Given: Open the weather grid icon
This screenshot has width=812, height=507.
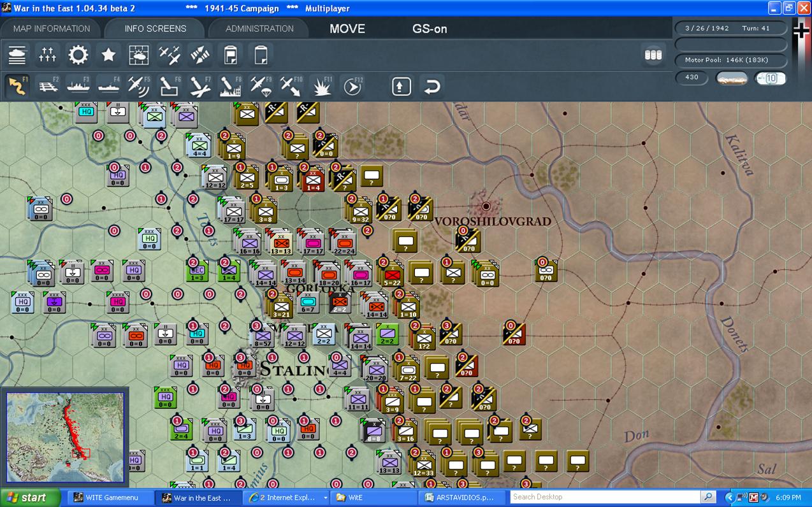Looking at the screenshot, I should (x=139, y=55).
